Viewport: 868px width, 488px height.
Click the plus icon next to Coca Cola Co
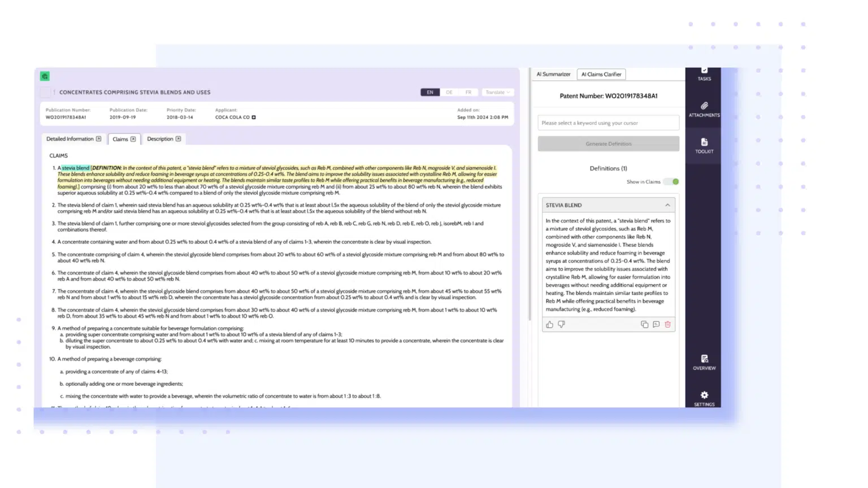pos(254,117)
